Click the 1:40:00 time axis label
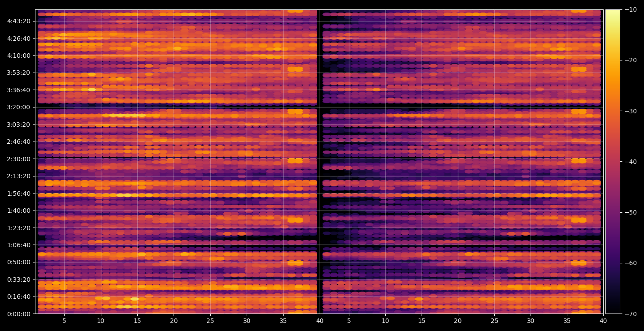The width and height of the screenshot is (644, 331). pyautogui.click(x=19, y=211)
